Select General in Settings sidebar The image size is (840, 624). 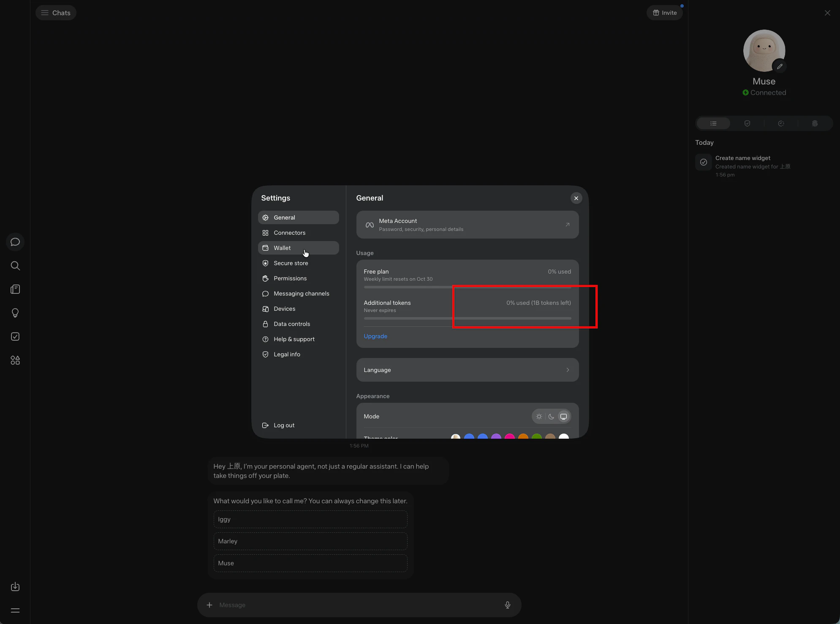coord(299,217)
